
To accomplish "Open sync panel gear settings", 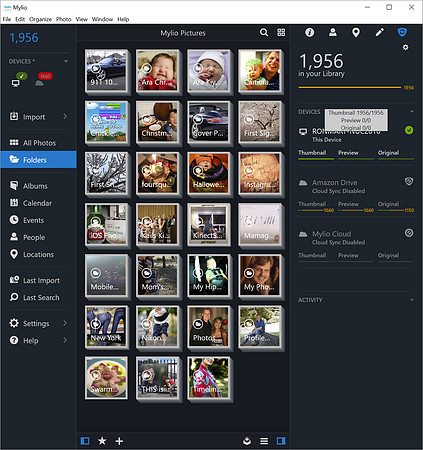I will point(405,47).
